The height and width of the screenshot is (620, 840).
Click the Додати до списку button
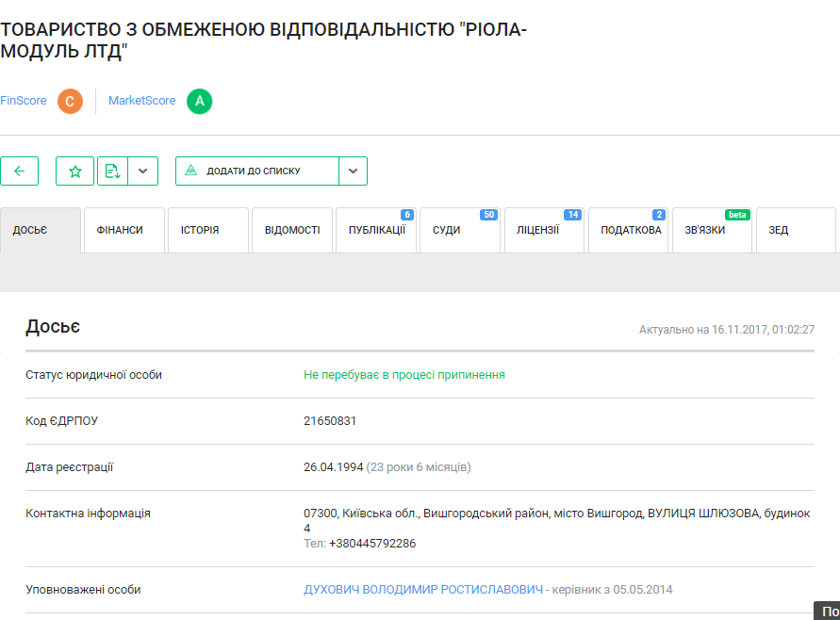(256, 171)
